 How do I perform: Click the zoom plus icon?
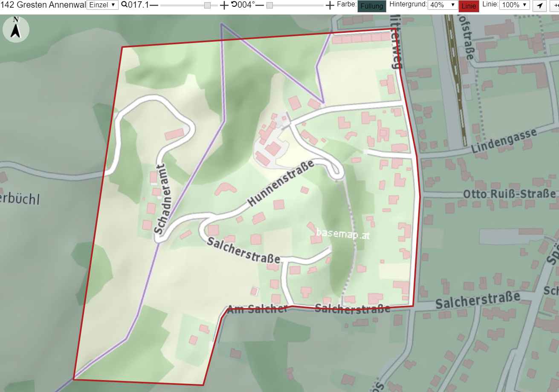coord(224,6)
